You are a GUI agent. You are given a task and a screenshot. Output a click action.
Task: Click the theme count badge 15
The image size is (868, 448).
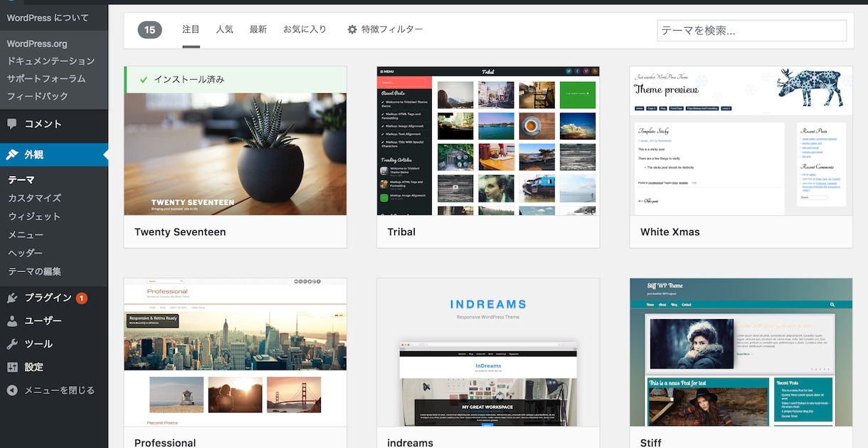(150, 30)
